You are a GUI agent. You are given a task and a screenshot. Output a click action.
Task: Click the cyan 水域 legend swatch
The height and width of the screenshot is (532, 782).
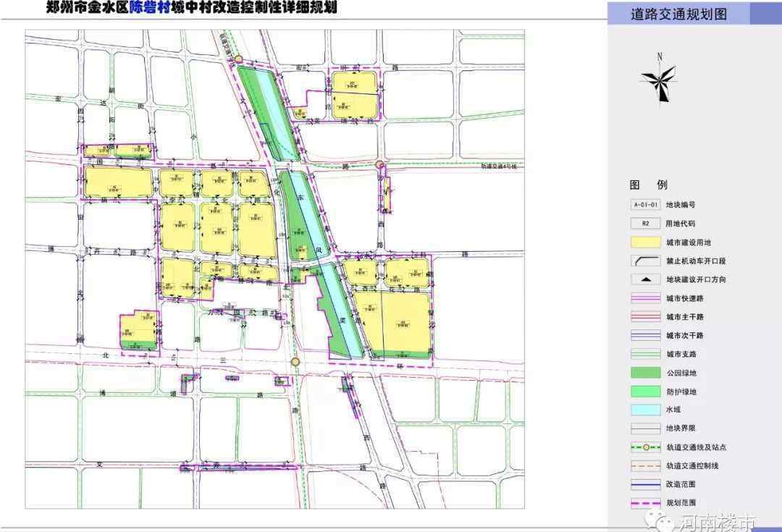tap(646, 410)
